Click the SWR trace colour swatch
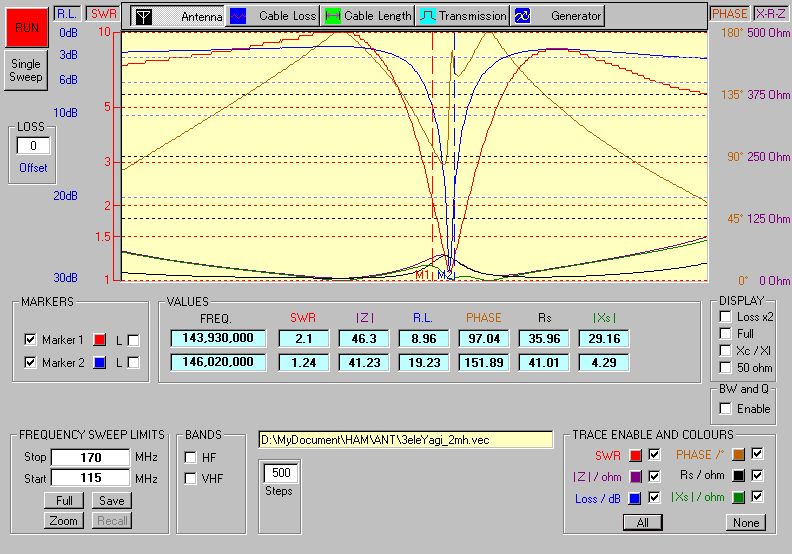This screenshot has width=792, height=554. point(635,455)
